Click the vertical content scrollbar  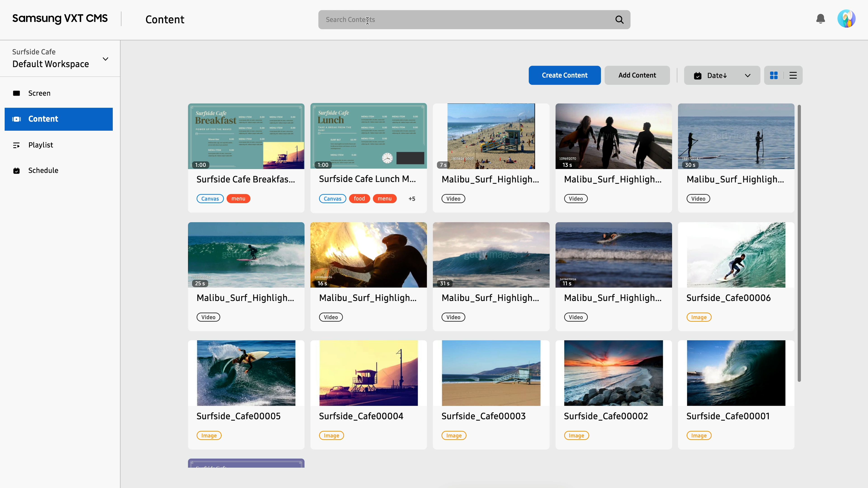coord(799,242)
